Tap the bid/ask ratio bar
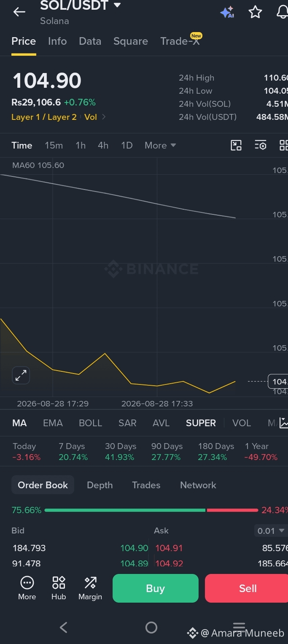Image resolution: width=288 pixels, height=644 pixels. [151, 510]
